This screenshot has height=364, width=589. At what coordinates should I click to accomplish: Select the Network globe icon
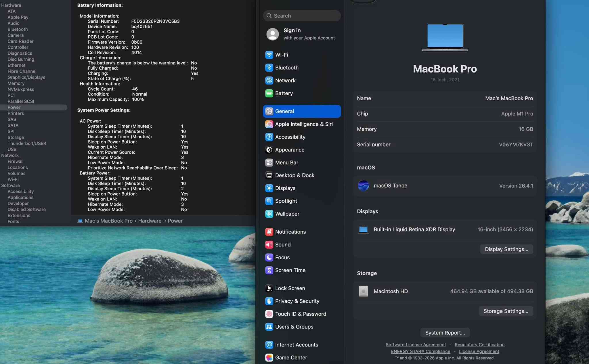269,81
